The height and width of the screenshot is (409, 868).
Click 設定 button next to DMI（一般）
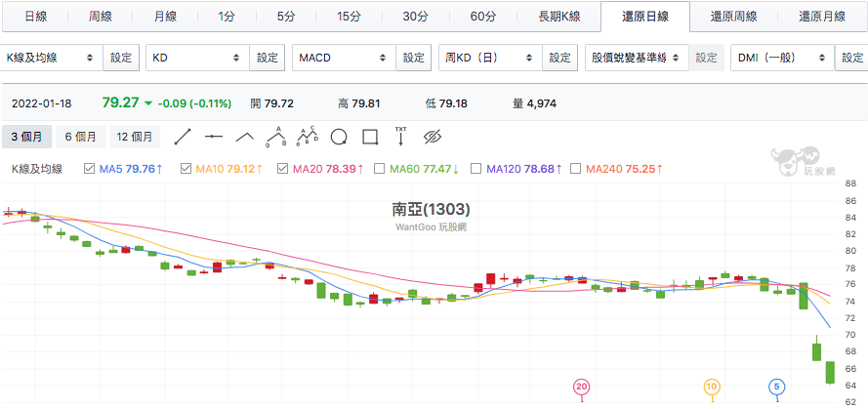point(852,58)
